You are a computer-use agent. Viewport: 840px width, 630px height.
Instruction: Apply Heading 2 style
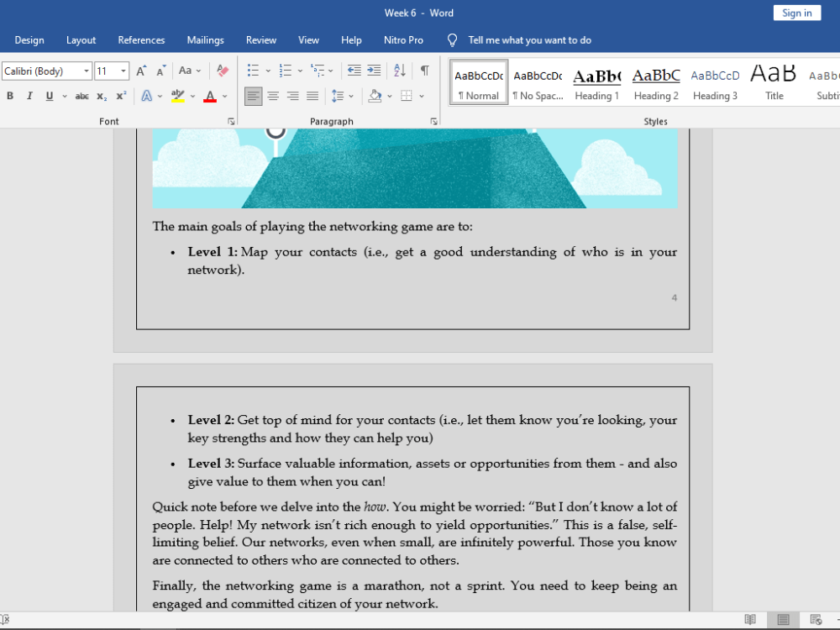pos(656,82)
